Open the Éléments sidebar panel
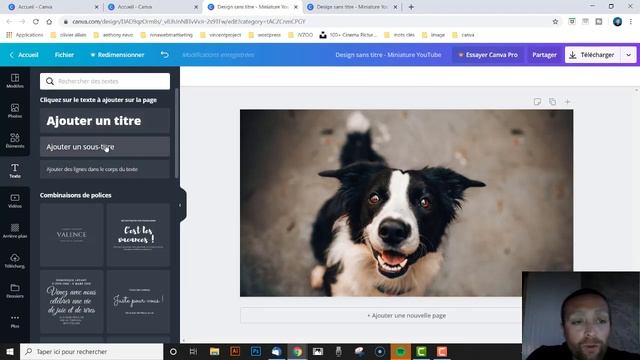The width and height of the screenshot is (640, 360). click(15, 141)
